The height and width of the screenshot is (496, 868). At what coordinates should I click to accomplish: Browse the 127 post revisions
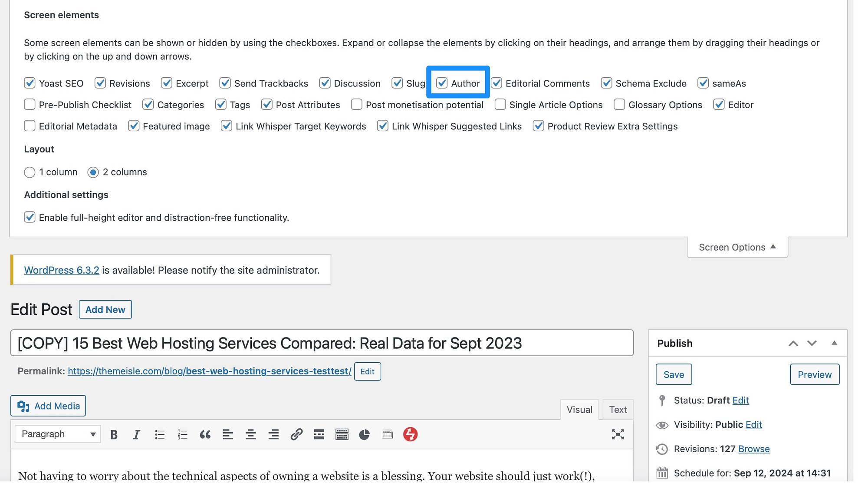[x=753, y=448]
